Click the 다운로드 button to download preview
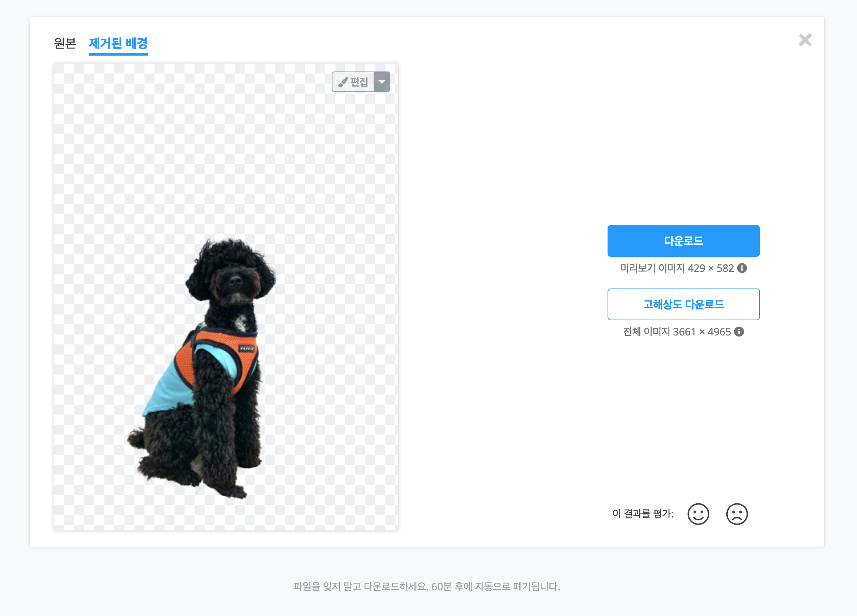Viewport: 857px width, 616px height. click(683, 240)
